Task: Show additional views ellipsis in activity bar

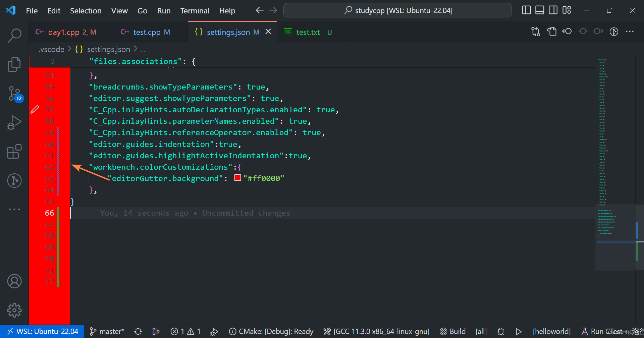Action: [x=14, y=209]
